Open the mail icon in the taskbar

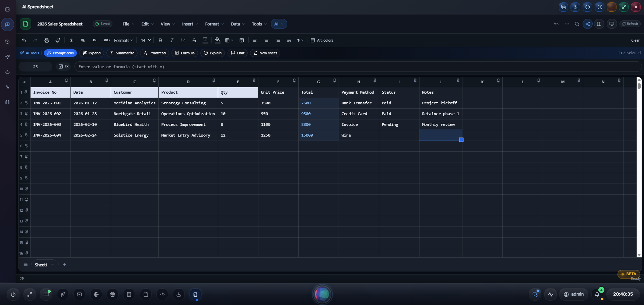79,294
